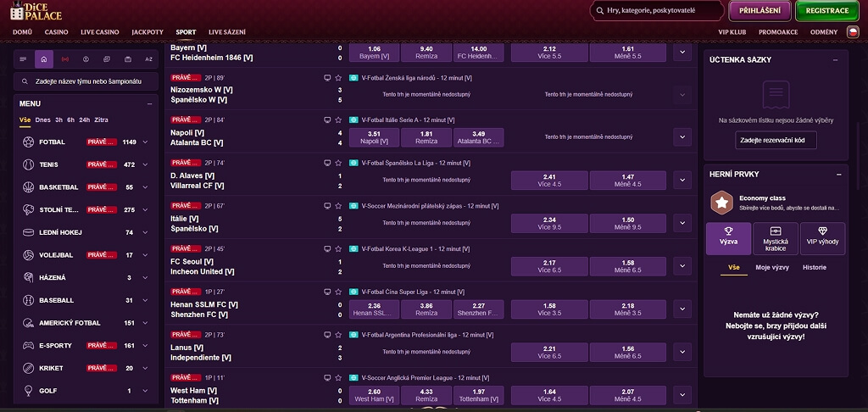Click the handball (Házená) icon
This screenshot has width=868, height=412.
(x=28, y=278)
